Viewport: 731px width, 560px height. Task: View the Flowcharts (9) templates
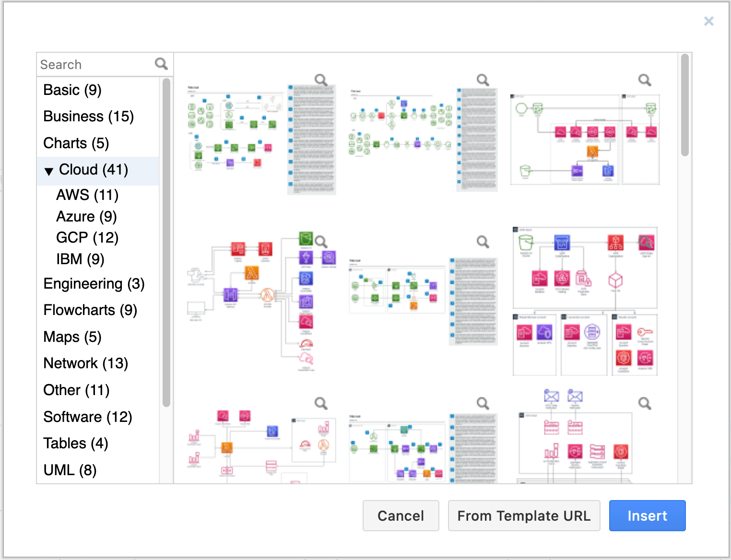click(91, 310)
